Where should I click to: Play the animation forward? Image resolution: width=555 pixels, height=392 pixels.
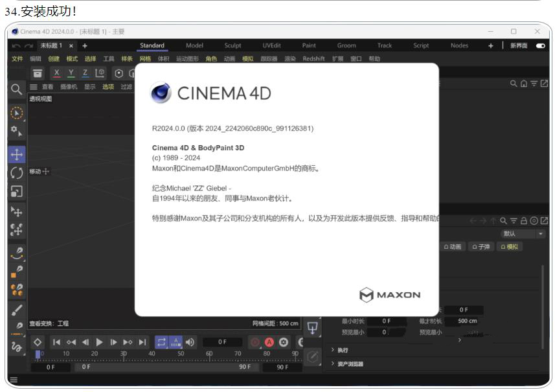100,342
